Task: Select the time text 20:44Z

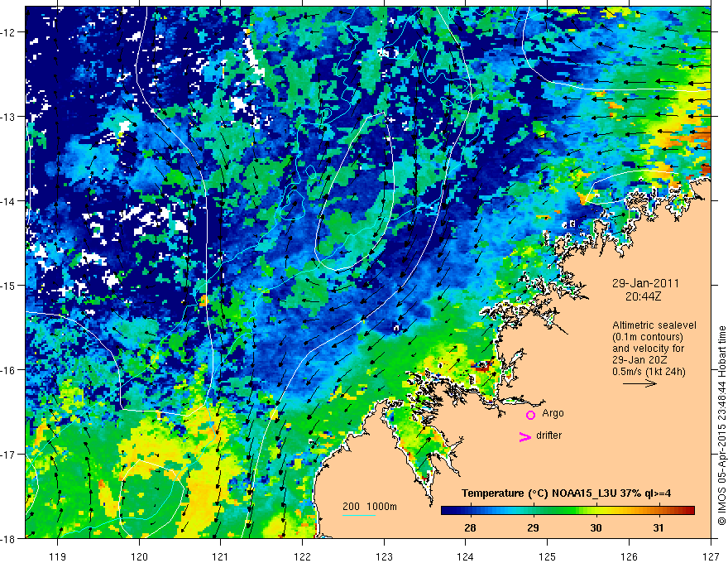Action: 645,296
